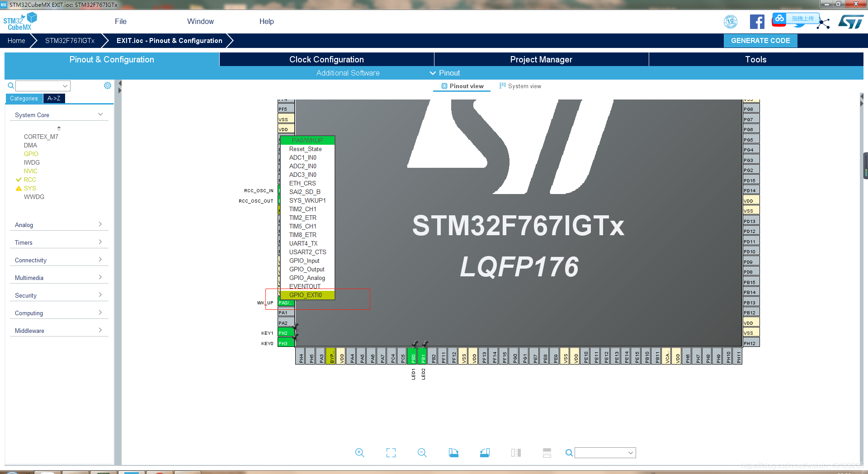The height and width of the screenshot is (474, 868).
Task: Click the green PH2 pin labeled KEY1
Action: pos(286,333)
